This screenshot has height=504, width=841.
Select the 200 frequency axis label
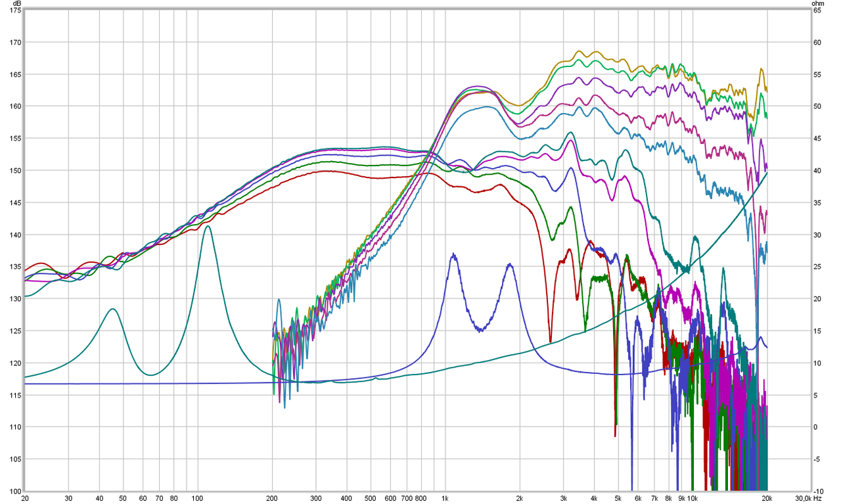click(273, 498)
